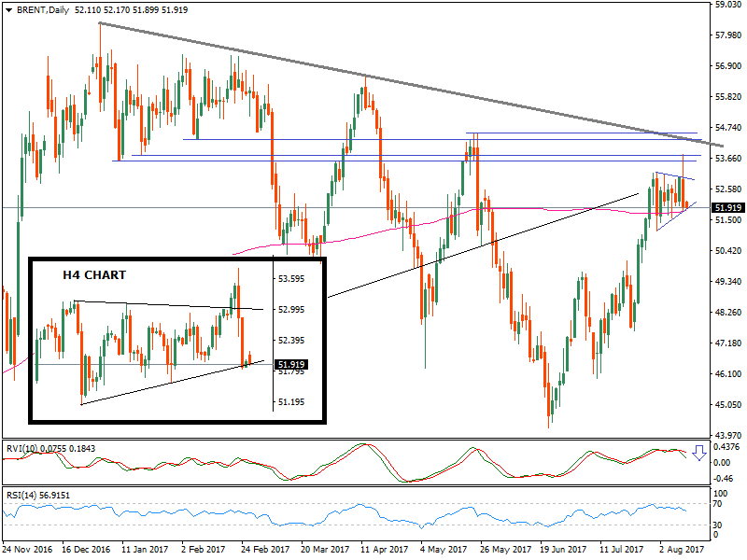Select the 50.420 price axis label

(x=728, y=250)
